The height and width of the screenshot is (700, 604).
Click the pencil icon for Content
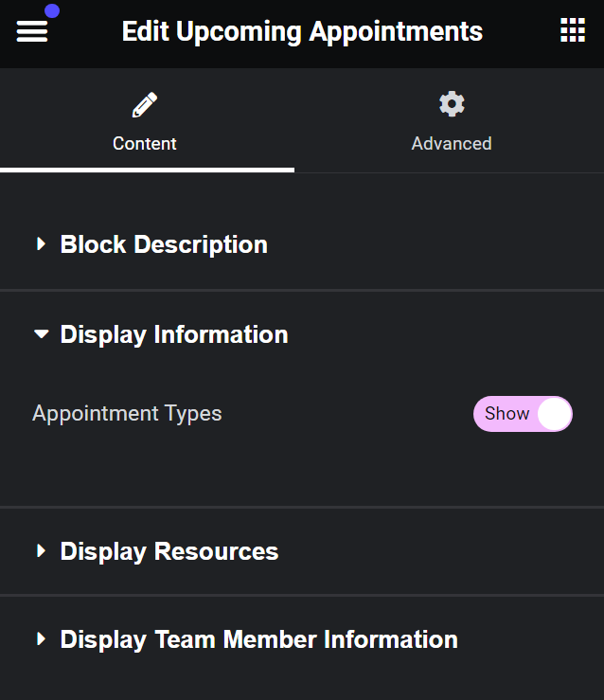(145, 105)
